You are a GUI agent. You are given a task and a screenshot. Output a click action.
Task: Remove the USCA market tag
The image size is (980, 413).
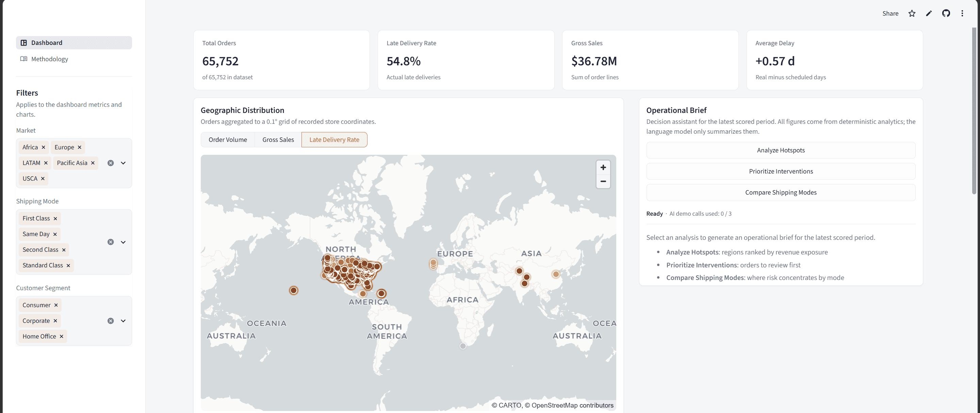pyautogui.click(x=43, y=178)
